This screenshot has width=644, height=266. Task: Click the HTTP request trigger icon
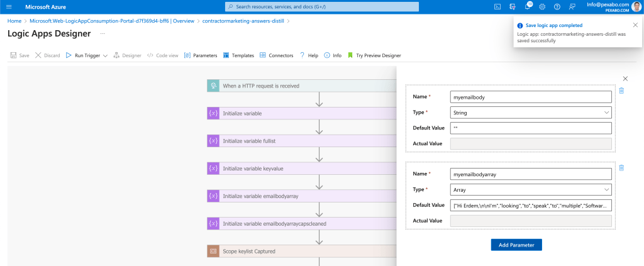coord(213,86)
